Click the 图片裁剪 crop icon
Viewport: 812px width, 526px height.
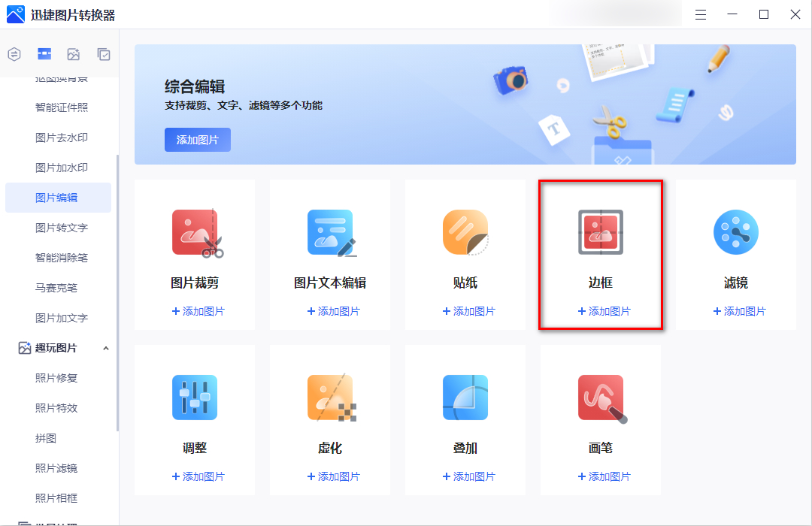(197, 233)
